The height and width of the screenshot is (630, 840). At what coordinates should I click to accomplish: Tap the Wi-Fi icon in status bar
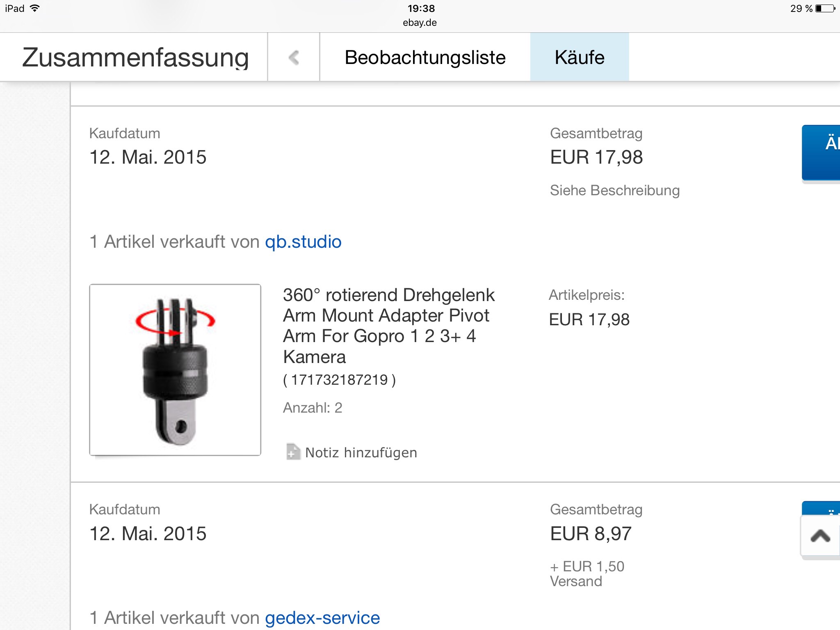[35, 8]
